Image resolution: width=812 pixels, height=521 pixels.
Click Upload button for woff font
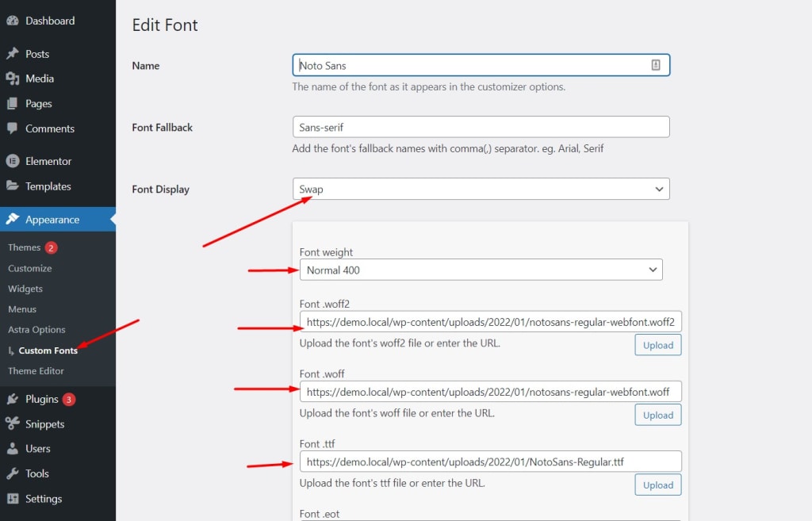tap(658, 415)
